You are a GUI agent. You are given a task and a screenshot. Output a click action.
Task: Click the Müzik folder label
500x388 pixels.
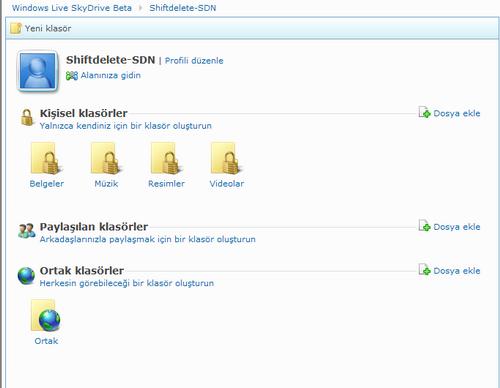coord(106,184)
